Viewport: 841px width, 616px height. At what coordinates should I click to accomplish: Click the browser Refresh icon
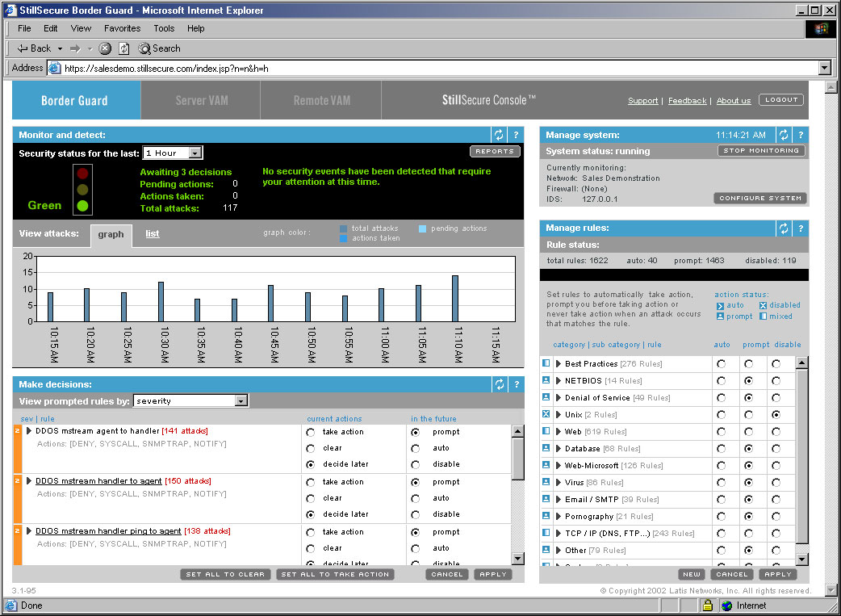click(124, 48)
